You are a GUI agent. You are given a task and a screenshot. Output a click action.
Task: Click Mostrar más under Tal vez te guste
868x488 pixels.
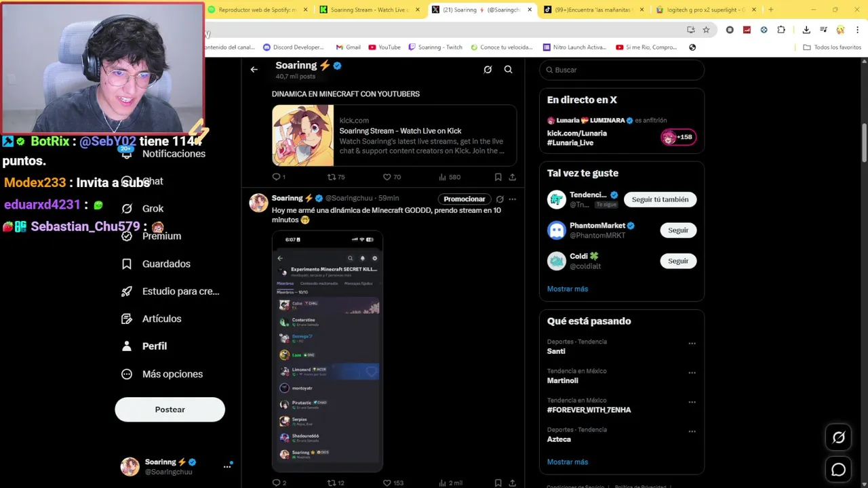tap(568, 289)
